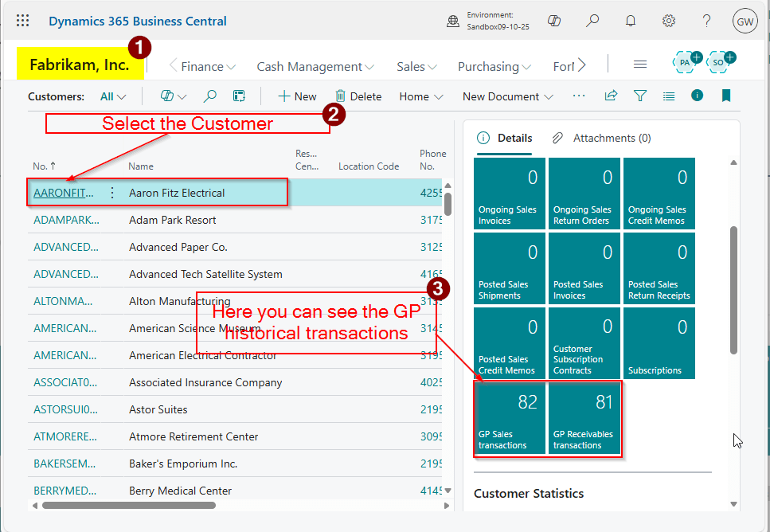This screenshot has height=532, width=770.
Task: Open the notifications bell
Action: pos(631,22)
